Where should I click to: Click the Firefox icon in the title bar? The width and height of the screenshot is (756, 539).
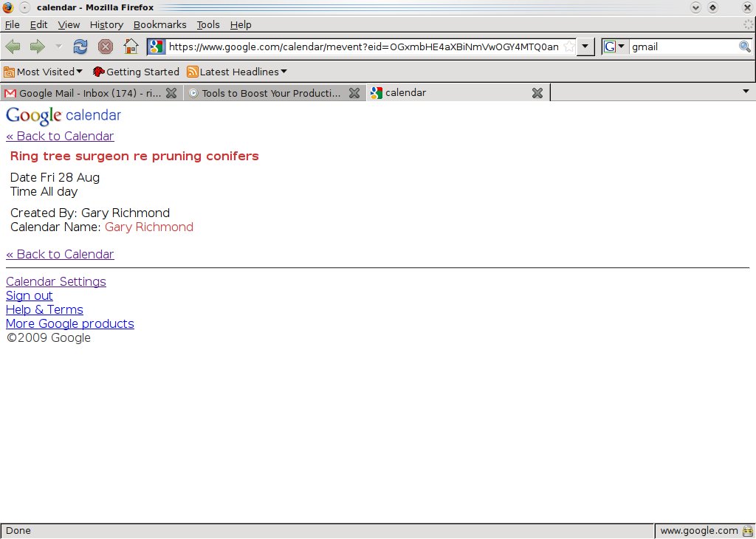7,7
